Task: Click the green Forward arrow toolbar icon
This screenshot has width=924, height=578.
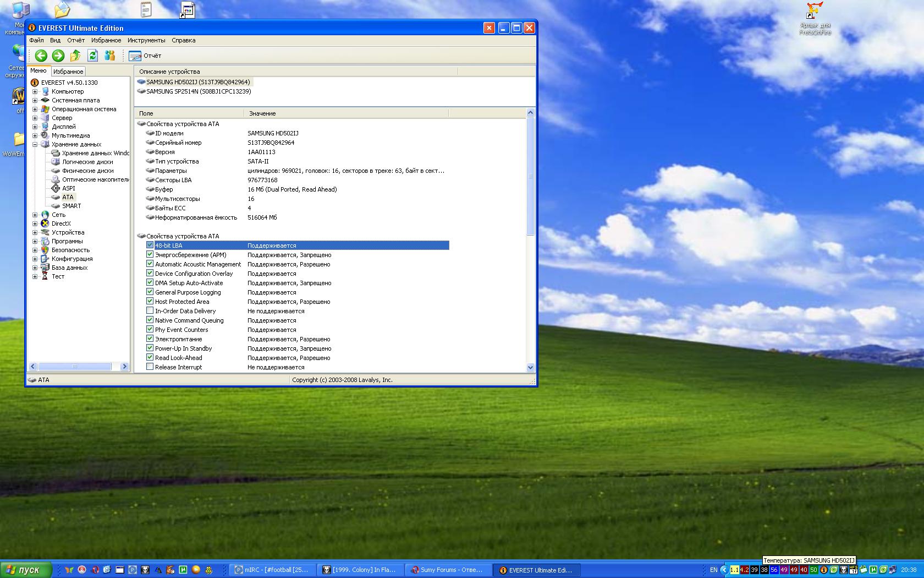Action: click(x=58, y=56)
